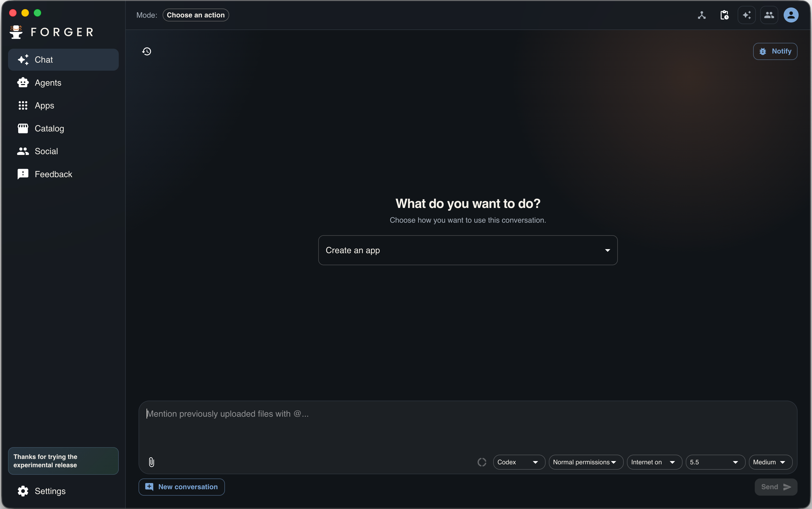Click the Feedback speech bubble icon

23,174
